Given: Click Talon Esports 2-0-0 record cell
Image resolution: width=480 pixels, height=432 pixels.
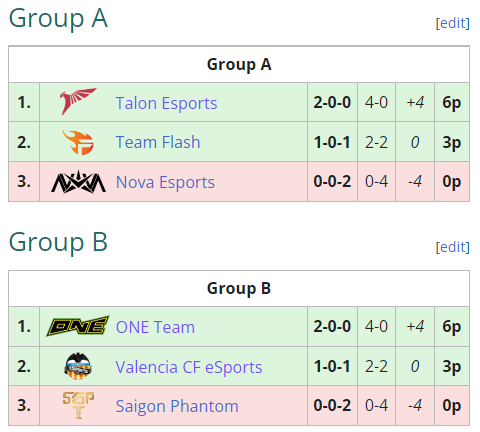Looking at the screenshot, I should (x=332, y=102).
